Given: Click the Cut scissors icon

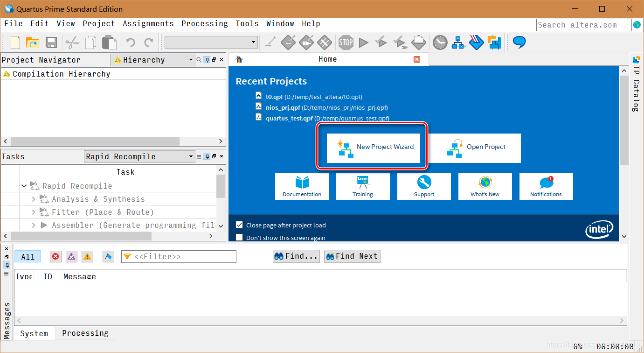Looking at the screenshot, I should click(72, 43).
